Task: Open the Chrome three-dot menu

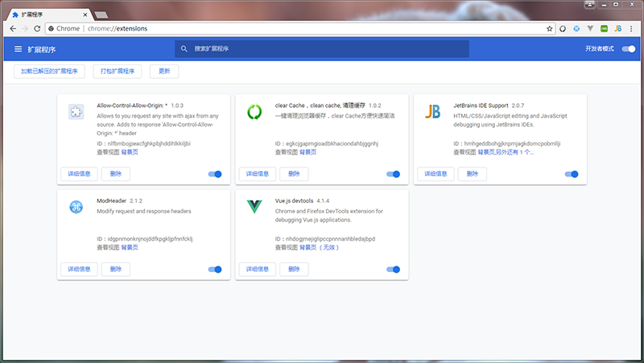Action: tap(631, 28)
